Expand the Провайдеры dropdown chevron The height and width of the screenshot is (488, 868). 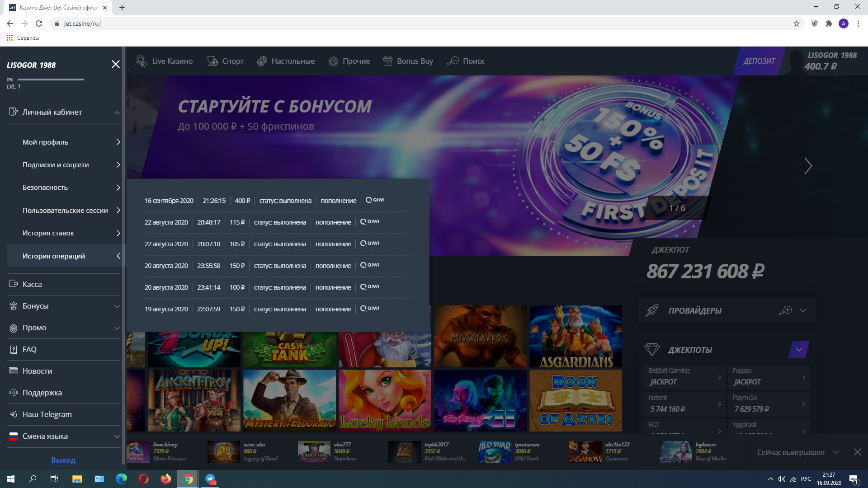tap(803, 310)
